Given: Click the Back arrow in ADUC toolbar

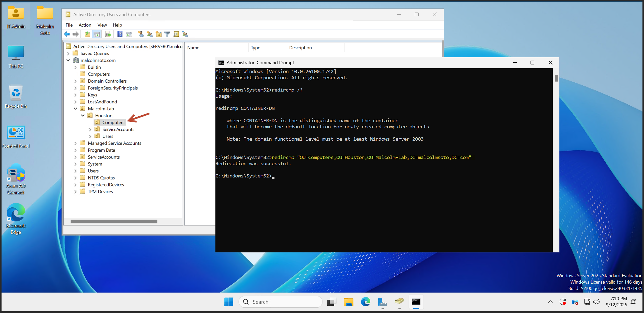Looking at the screenshot, I should coord(67,34).
